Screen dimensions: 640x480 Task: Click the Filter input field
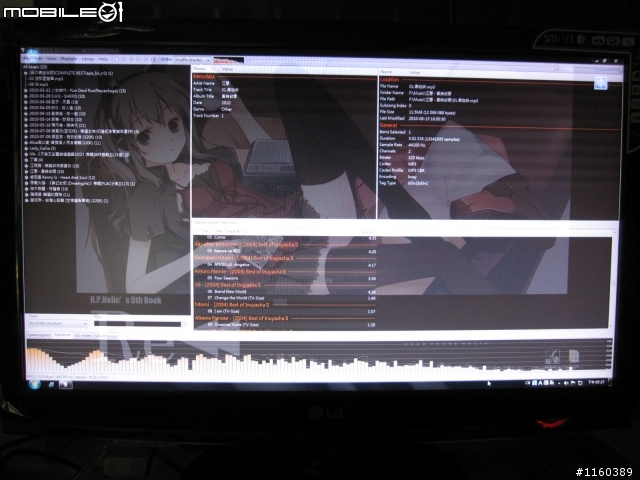point(138,324)
